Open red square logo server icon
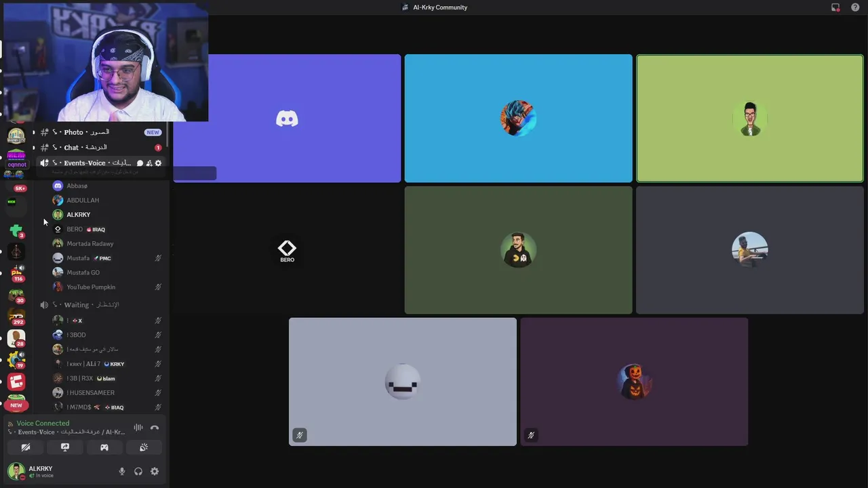 coord(16,382)
